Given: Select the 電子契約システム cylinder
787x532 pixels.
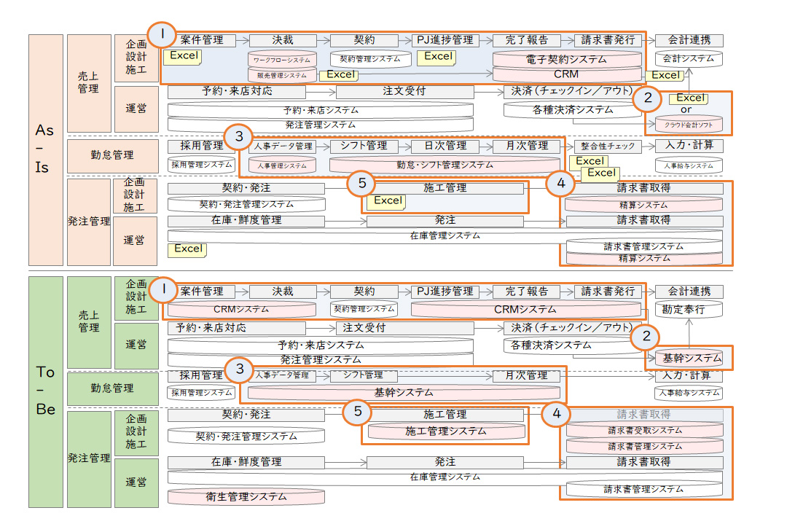Looking at the screenshot, I should pos(567,59).
